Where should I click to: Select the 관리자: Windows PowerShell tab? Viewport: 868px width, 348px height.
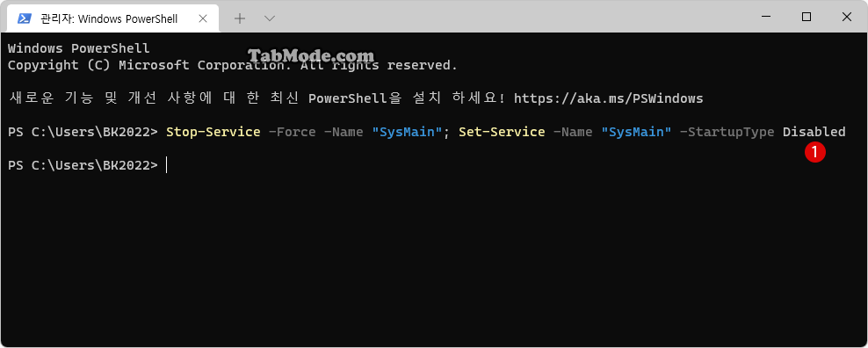110,18
